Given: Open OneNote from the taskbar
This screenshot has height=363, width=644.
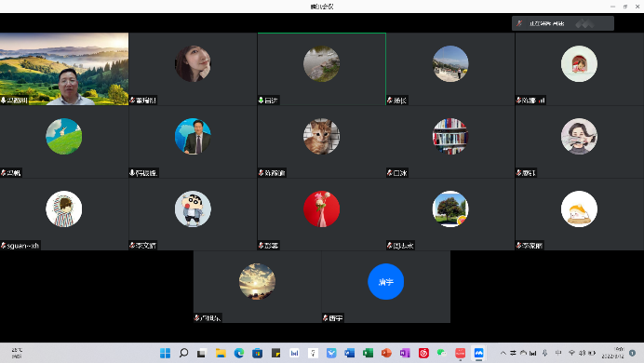Looking at the screenshot, I should pos(405,353).
